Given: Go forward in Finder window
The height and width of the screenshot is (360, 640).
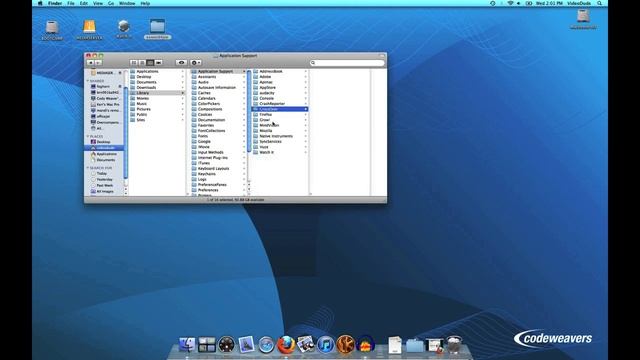Looking at the screenshot, I should [98, 62].
